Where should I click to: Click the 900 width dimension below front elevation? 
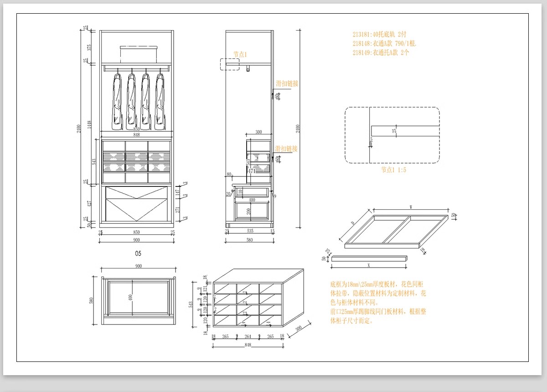tap(137, 241)
